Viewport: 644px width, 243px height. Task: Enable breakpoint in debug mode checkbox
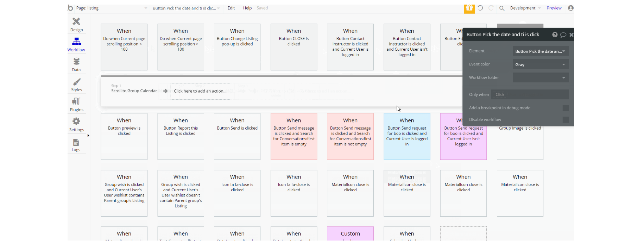pyautogui.click(x=566, y=108)
